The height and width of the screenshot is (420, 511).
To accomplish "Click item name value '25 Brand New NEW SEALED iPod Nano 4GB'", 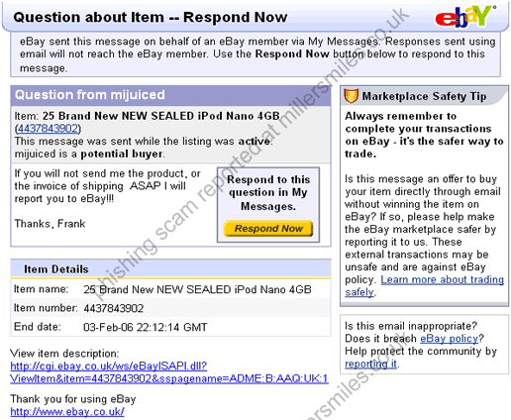I will [197, 289].
